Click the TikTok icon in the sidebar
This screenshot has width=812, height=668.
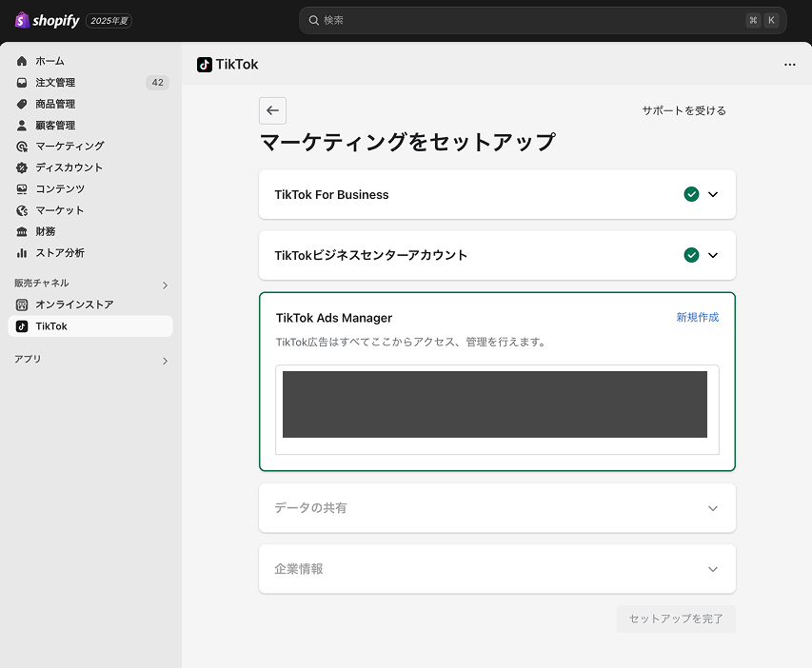click(22, 326)
